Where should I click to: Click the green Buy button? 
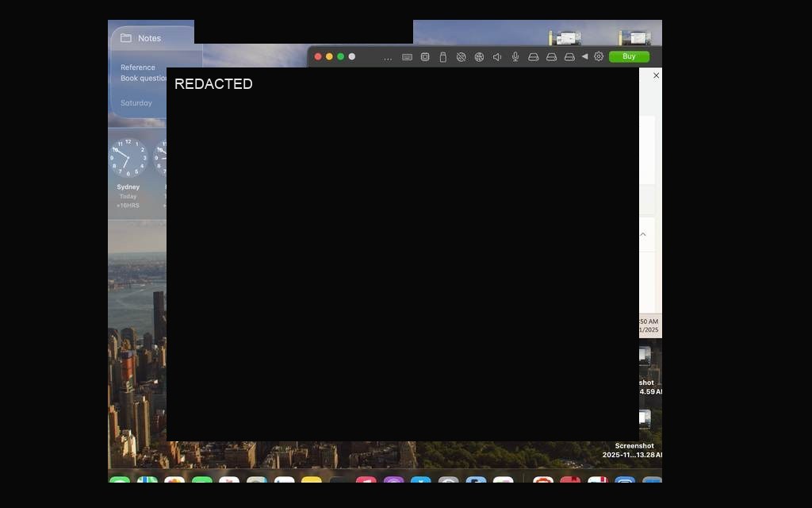pyautogui.click(x=629, y=56)
